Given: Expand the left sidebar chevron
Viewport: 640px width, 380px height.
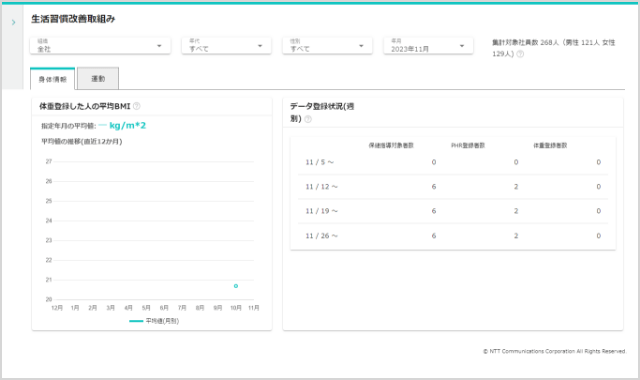Looking at the screenshot, I should tap(13, 22).
